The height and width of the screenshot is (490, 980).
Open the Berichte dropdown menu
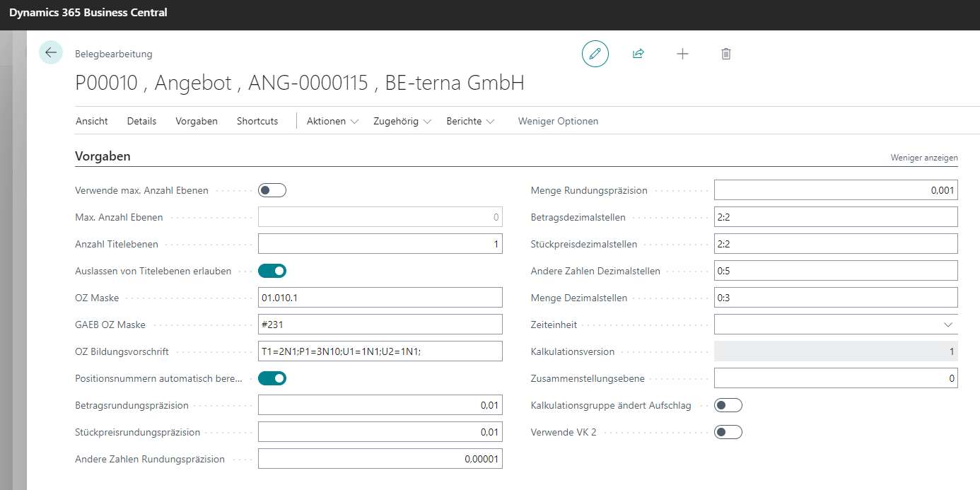pos(470,121)
